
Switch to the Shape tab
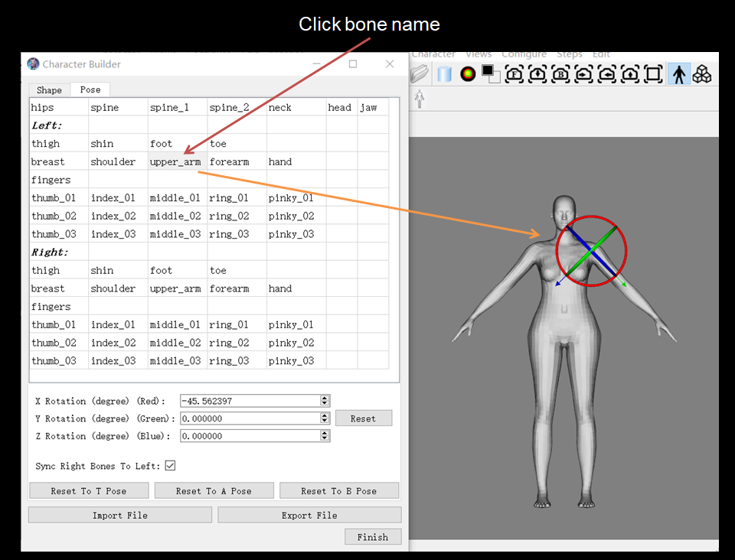(49, 90)
